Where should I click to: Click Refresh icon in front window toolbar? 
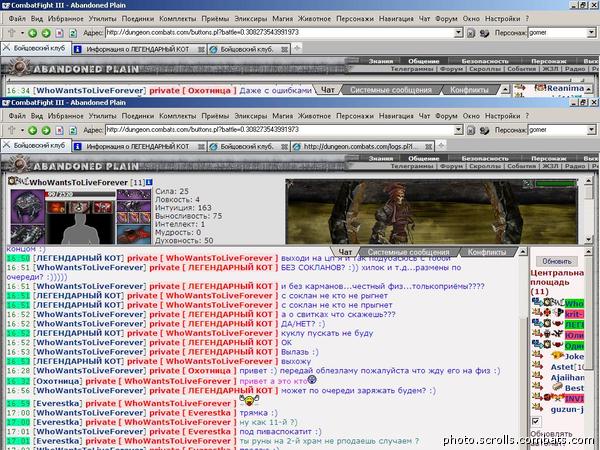pos(73,130)
